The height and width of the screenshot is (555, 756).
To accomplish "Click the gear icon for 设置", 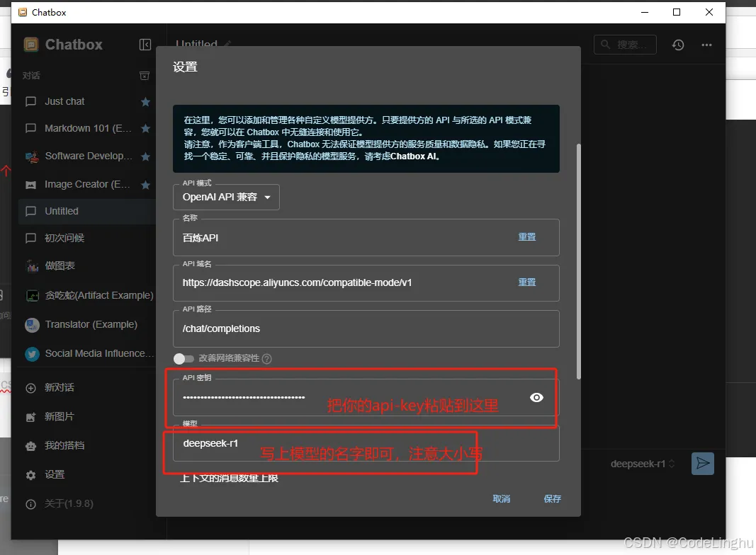I will [x=31, y=475].
